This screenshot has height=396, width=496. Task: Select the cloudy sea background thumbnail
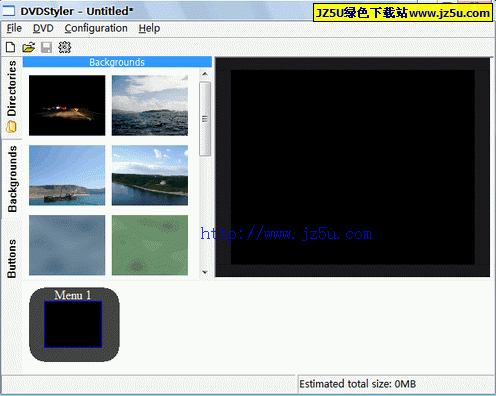[150, 105]
